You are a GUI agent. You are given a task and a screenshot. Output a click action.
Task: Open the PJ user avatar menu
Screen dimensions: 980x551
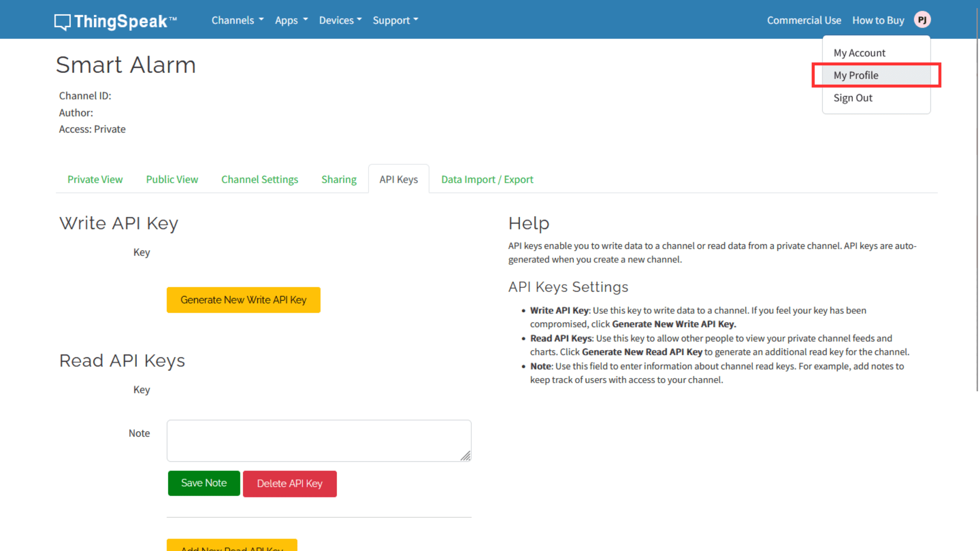(x=922, y=20)
